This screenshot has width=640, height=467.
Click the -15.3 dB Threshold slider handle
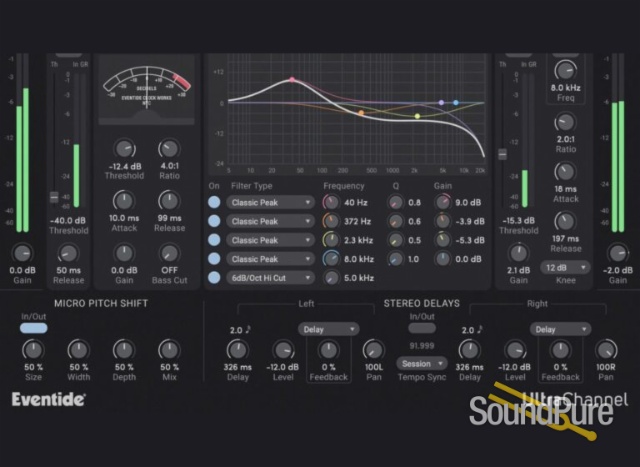(502, 154)
